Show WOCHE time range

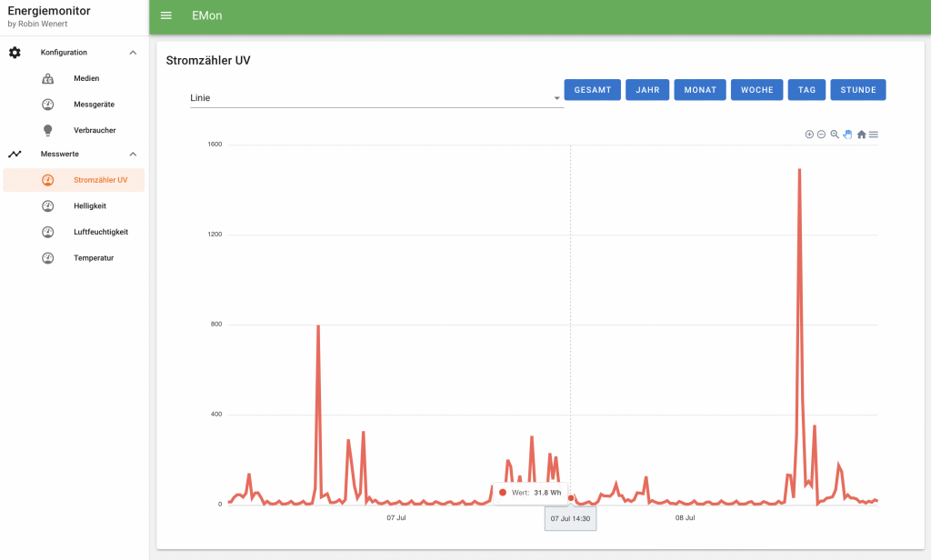coord(757,90)
